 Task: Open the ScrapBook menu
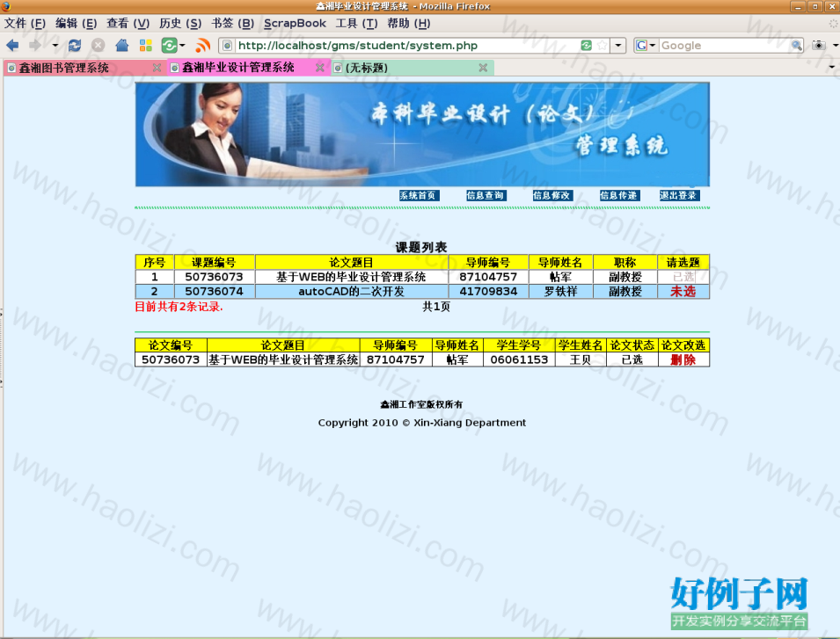click(x=295, y=24)
